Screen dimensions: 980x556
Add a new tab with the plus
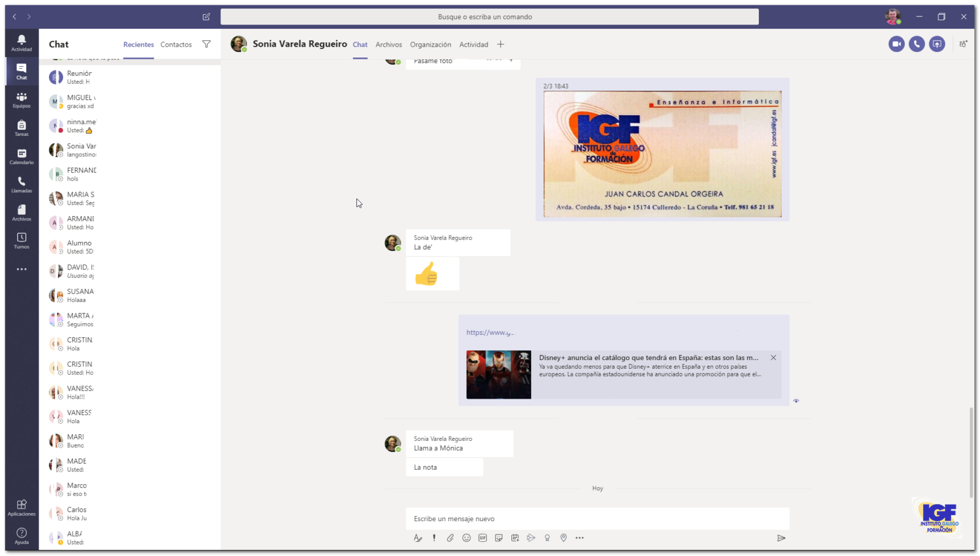click(x=500, y=44)
